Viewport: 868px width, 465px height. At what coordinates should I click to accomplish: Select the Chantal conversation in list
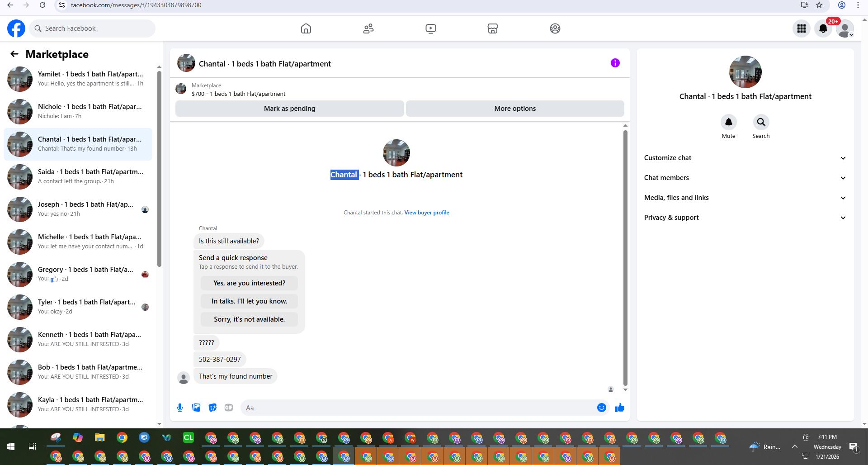78,144
